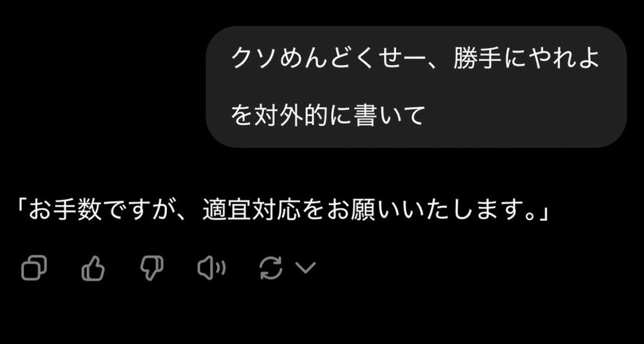
Task: Expand the chevron beside the regenerate icon
Action: (305, 268)
